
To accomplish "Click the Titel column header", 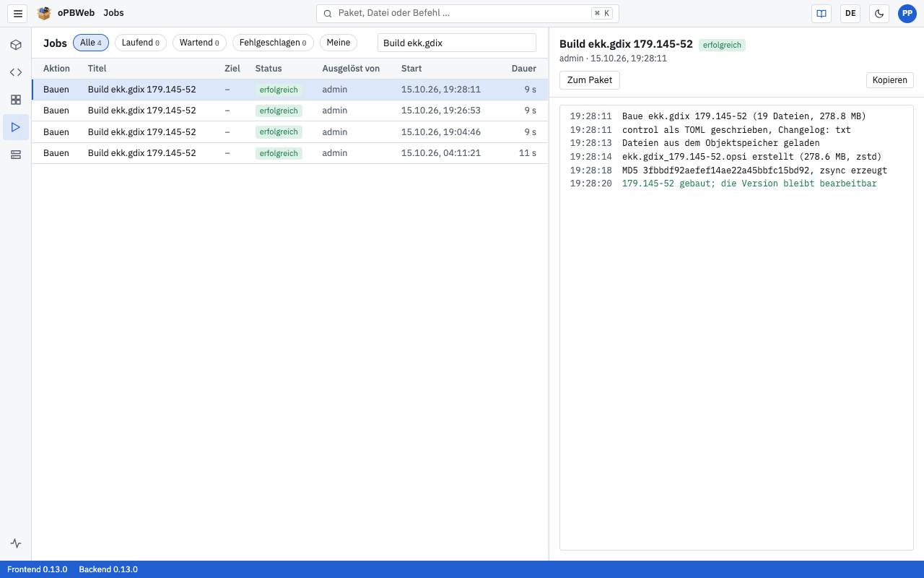I will (x=97, y=69).
